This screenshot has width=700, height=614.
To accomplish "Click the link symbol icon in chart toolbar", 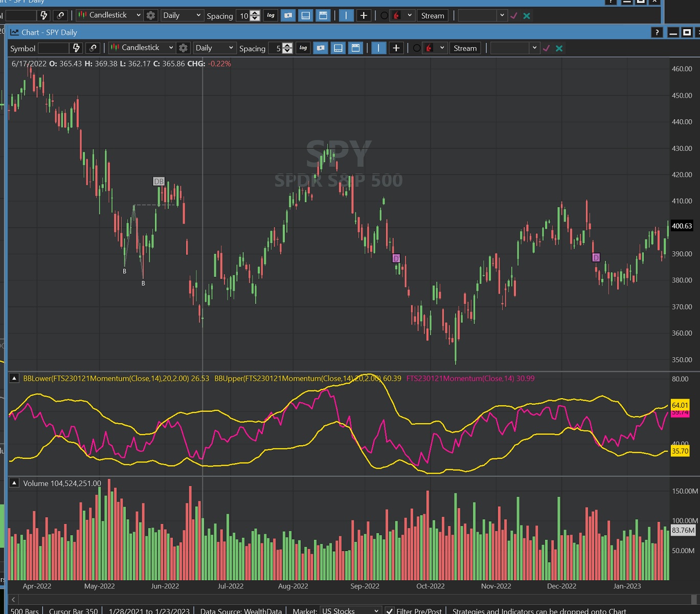I will [93, 48].
